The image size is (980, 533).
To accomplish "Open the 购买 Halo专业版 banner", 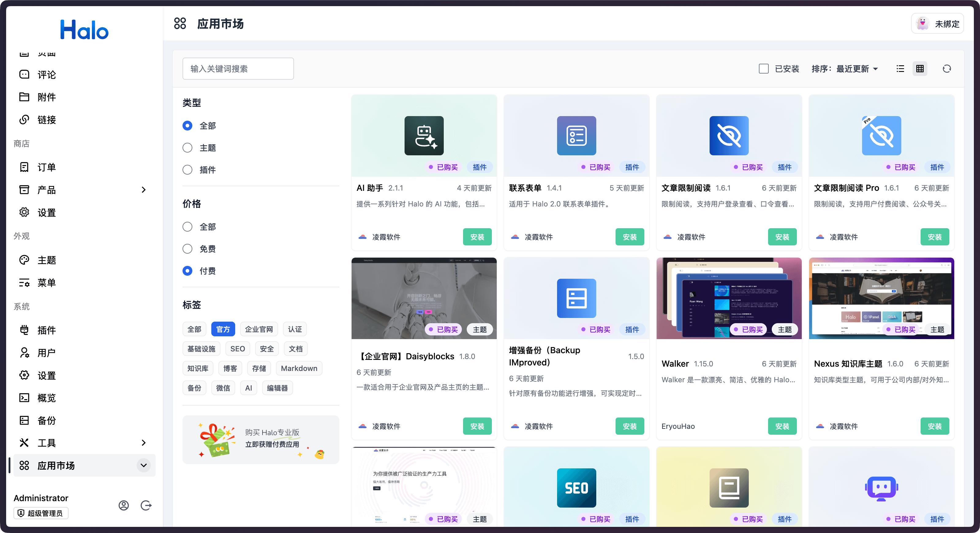I will [x=261, y=439].
